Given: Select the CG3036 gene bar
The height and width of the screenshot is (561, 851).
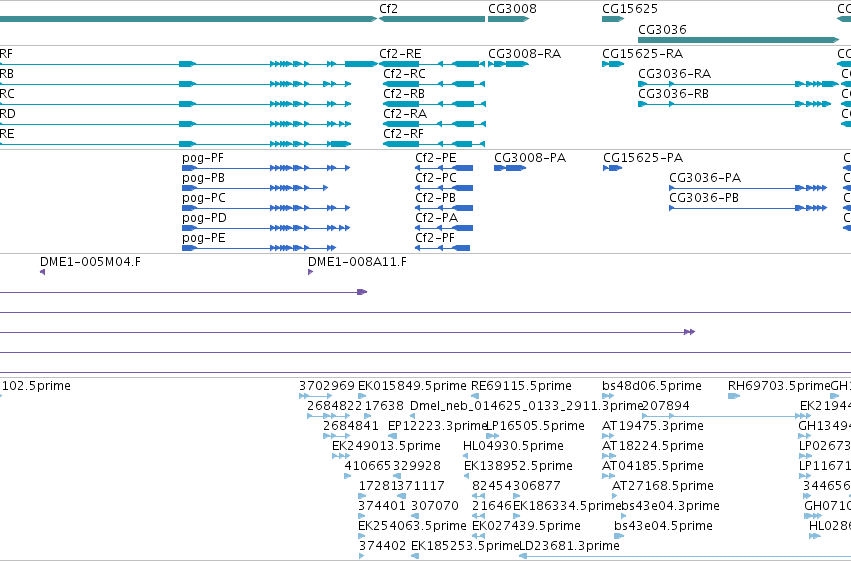Looking at the screenshot, I should [739, 40].
